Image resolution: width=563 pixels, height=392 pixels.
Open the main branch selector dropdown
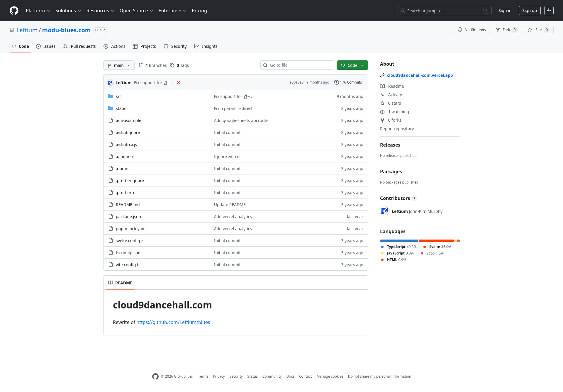pos(119,65)
